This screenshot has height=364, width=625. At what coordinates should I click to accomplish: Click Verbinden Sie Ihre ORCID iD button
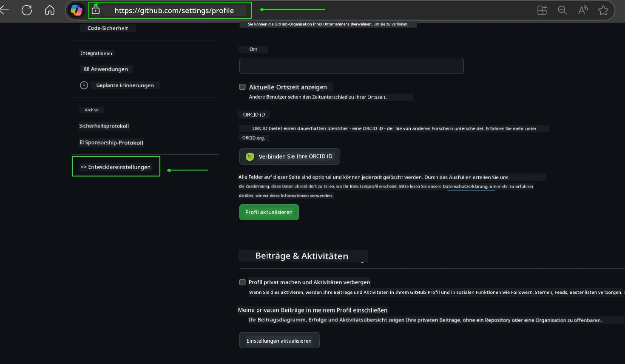point(290,156)
